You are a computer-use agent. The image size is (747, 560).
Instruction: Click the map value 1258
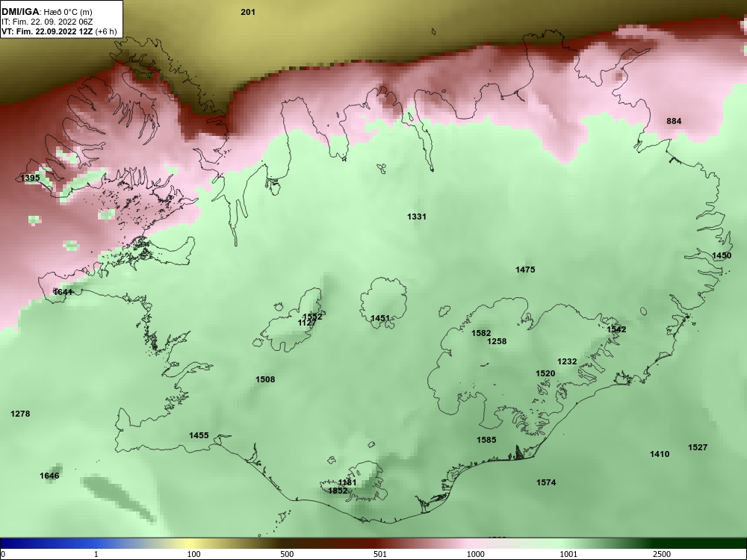click(x=497, y=341)
